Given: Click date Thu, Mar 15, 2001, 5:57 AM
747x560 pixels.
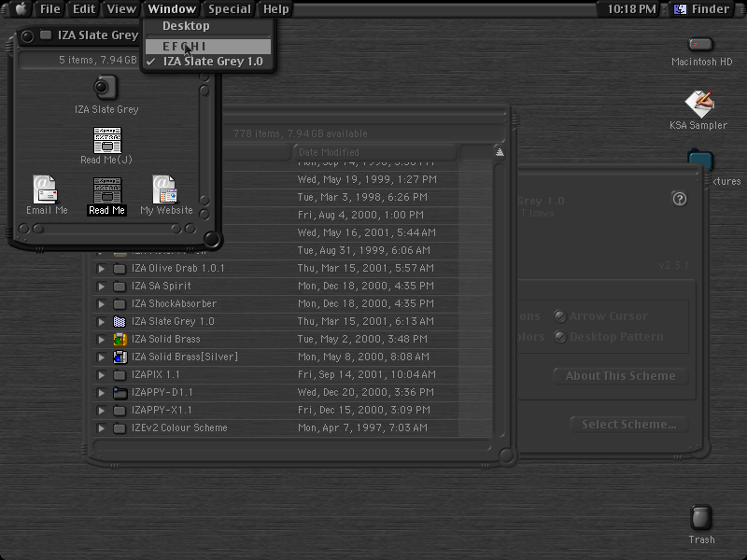Looking at the screenshot, I should [x=366, y=268].
